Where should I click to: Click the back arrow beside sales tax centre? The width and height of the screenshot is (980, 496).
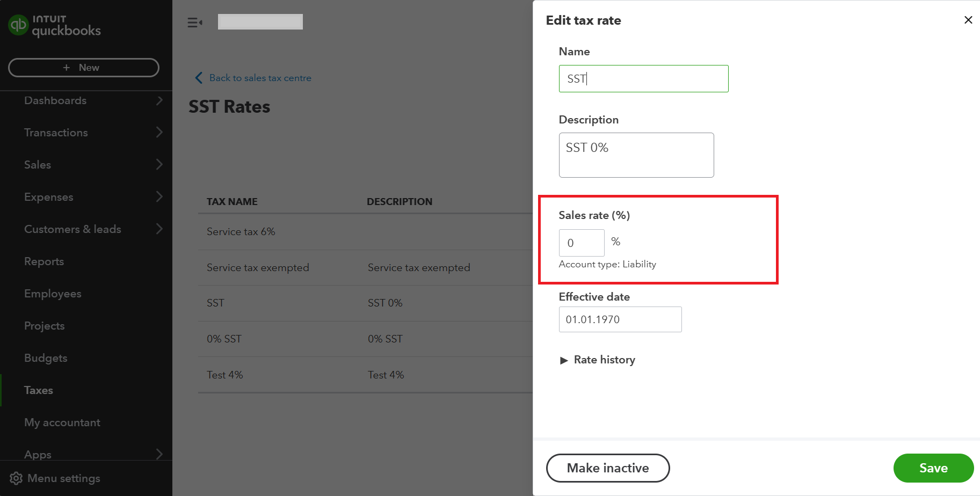[199, 78]
